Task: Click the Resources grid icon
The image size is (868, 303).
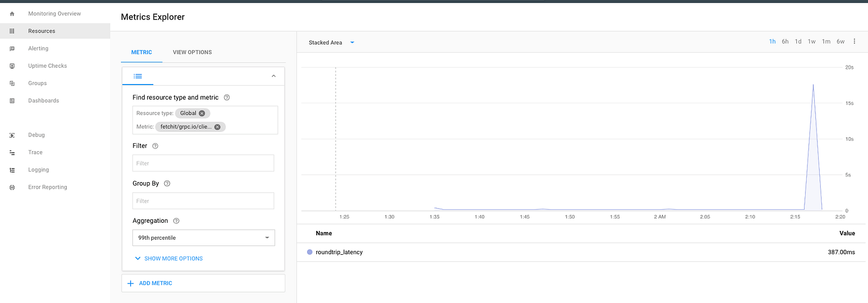Action: (x=12, y=31)
